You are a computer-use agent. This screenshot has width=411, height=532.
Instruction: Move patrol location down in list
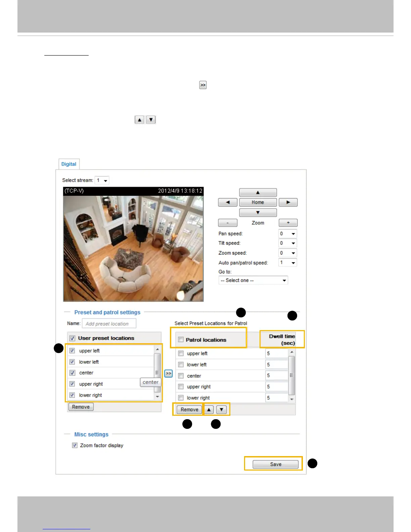pyautogui.click(x=222, y=410)
